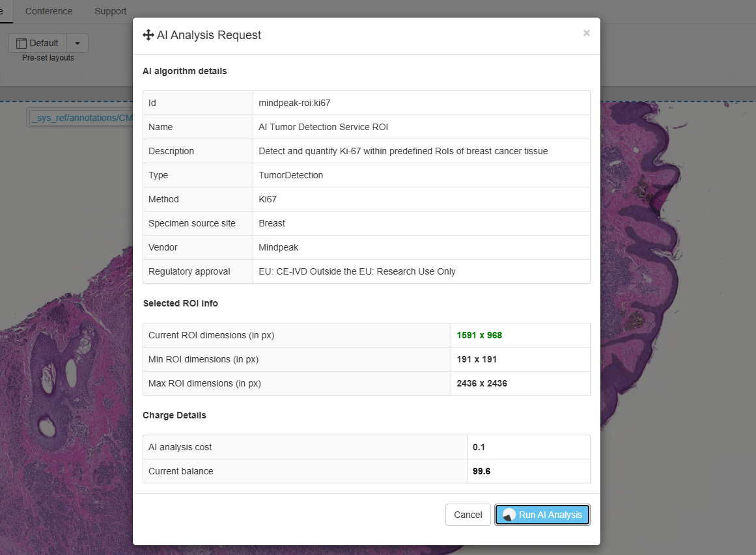Close the AI Analysis Request dialog

[586, 33]
